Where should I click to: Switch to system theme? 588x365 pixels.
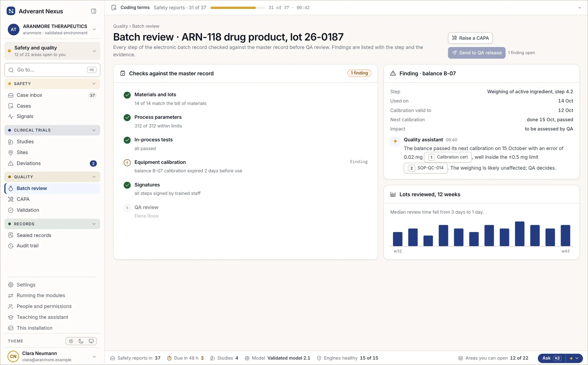pyautogui.click(x=91, y=341)
